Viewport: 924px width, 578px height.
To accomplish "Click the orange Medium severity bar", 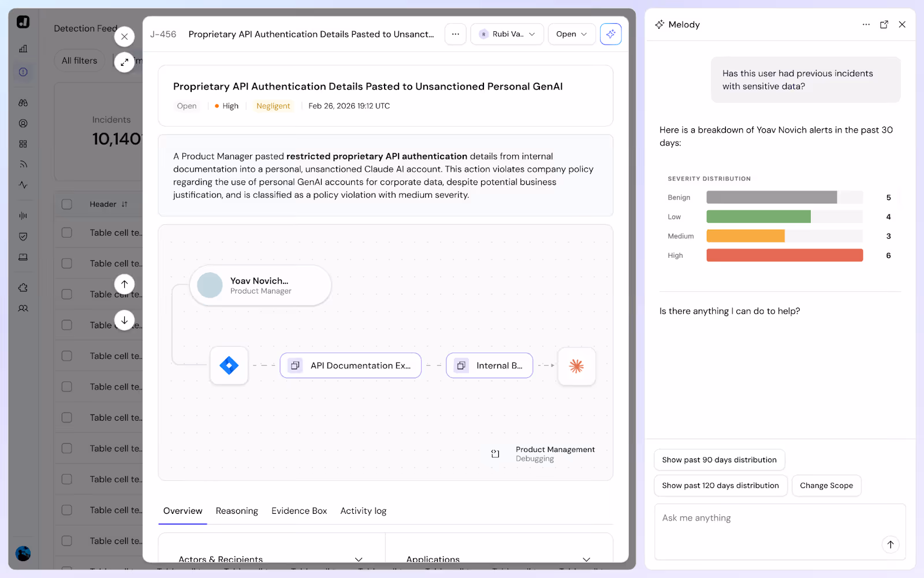I will [746, 236].
